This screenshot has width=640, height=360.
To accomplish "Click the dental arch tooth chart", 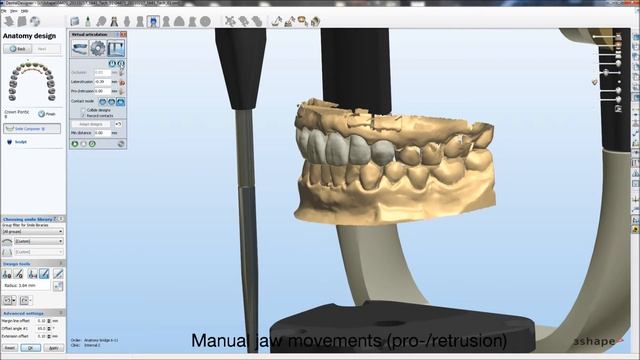I will pos(32,82).
